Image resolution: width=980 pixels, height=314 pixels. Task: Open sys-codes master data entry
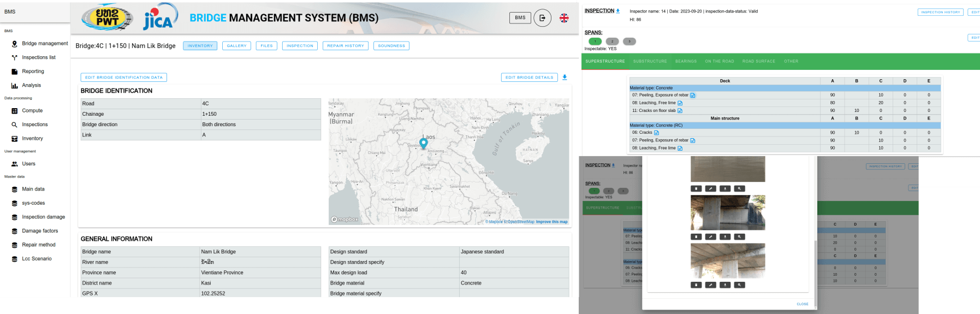click(x=28, y=203)
